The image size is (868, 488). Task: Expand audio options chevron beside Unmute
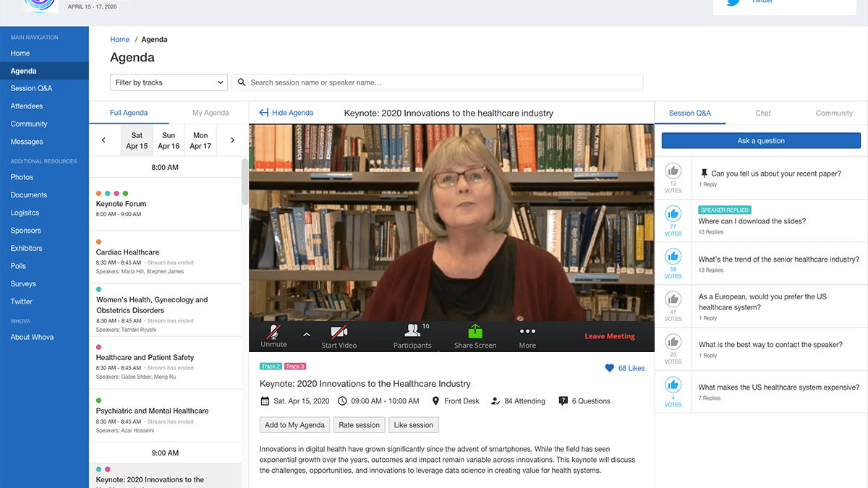(306, 335)
